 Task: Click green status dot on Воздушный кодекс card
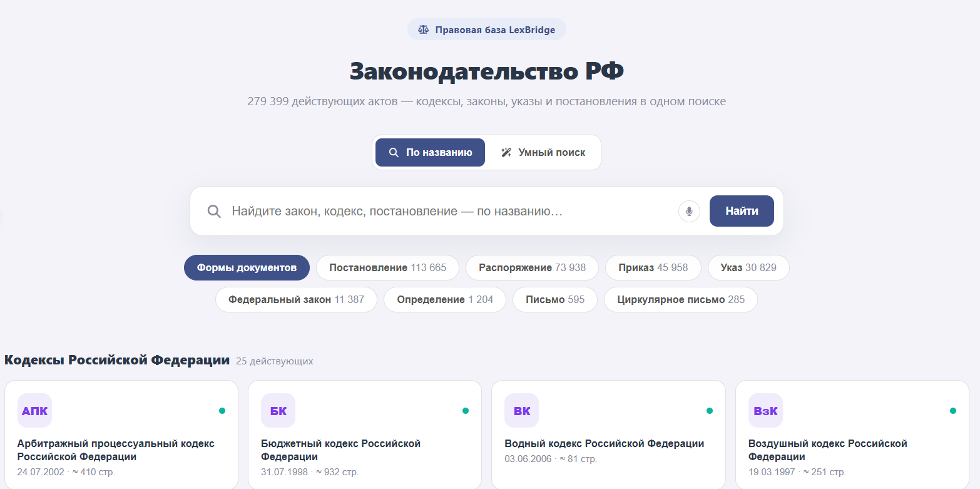953,411
